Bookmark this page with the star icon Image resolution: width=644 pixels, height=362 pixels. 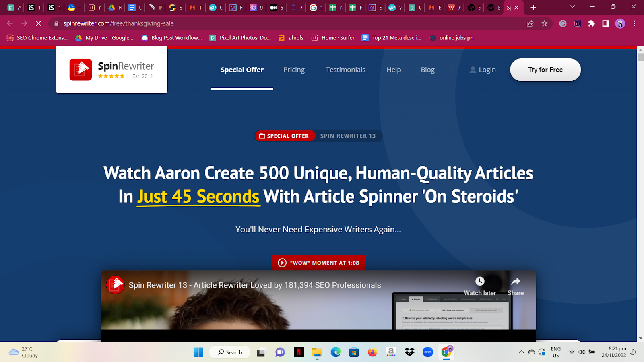pyautogui.click(x=545, y=23)
